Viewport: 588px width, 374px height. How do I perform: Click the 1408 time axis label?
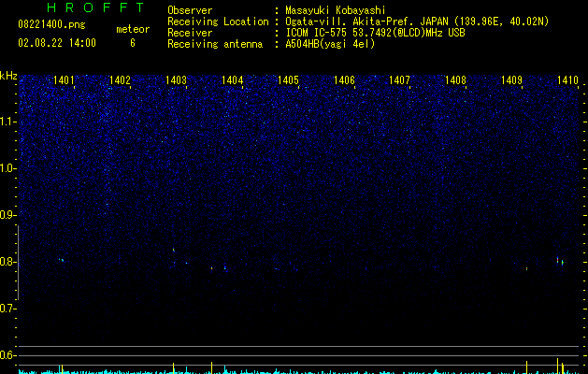pyautogui.click(x=455, y=79)
